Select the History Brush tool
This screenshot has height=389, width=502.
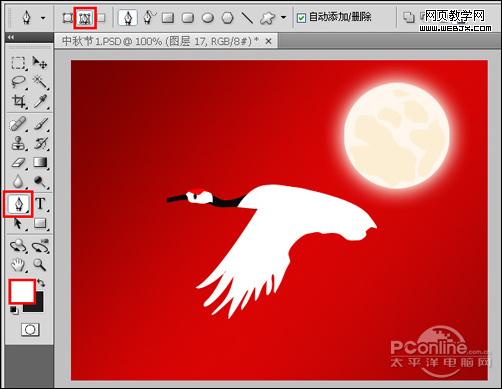point(40,143)
